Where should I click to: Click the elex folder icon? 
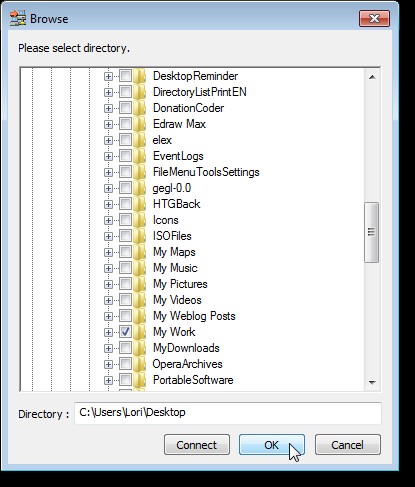click(139, 140)
